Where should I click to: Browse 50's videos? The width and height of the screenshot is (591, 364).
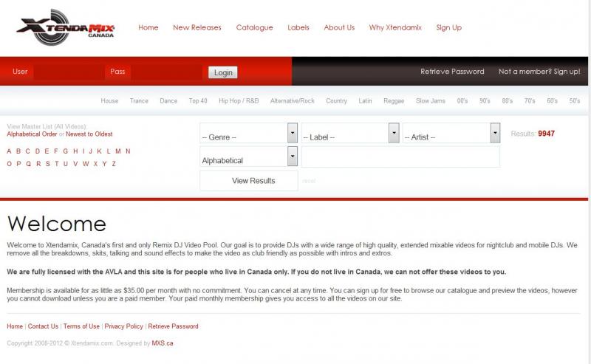(x=575, y=100)
